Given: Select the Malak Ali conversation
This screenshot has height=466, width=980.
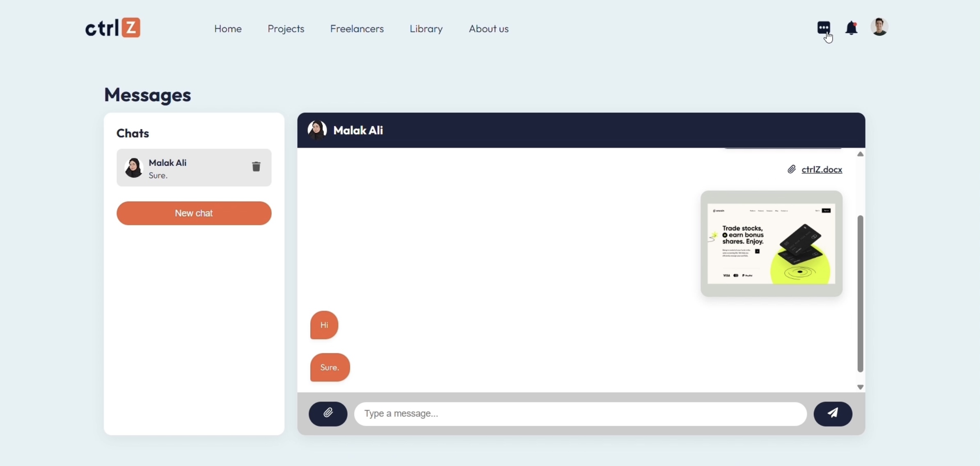Looking at the screenshot, I should [194, 168].
